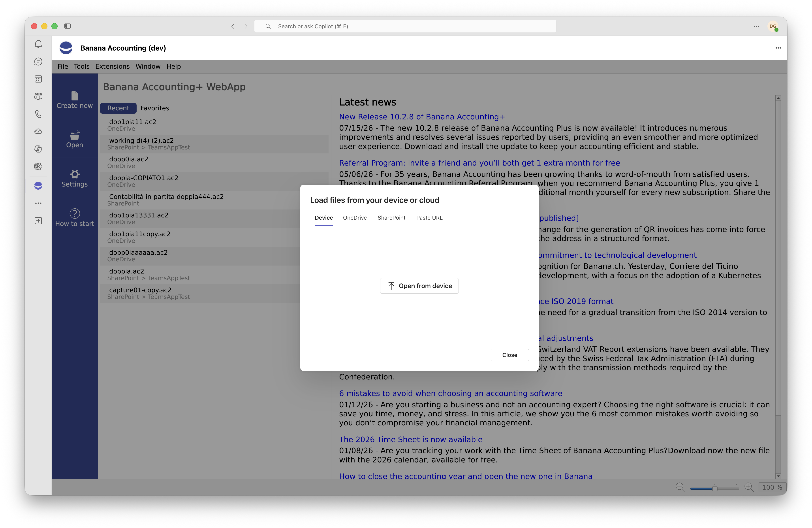Open the Calendar icon in Teams sidebar

pyautogui.click(x=38, y=79)
